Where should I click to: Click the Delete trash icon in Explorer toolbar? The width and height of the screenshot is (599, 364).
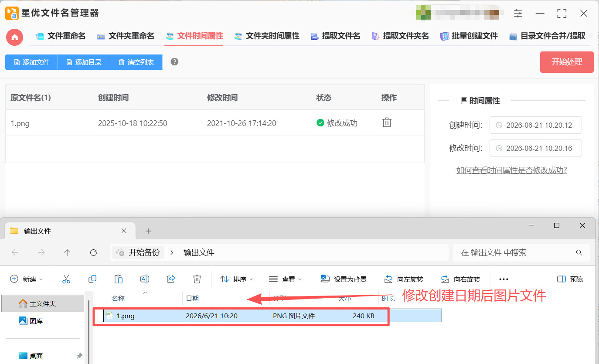click(197, 279)
